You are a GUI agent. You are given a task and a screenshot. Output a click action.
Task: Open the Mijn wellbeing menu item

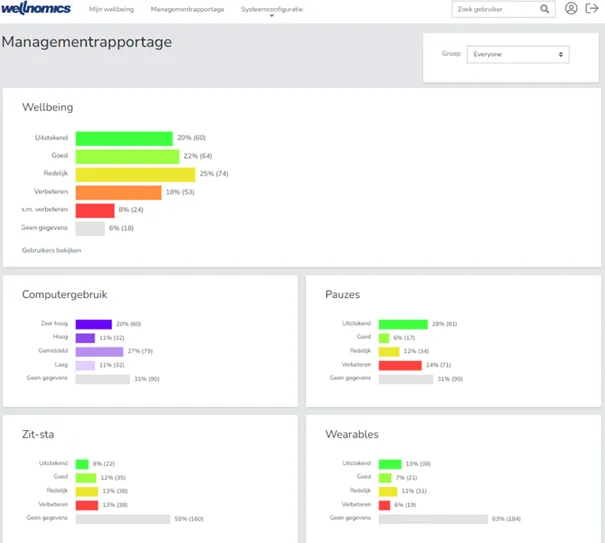(111, 9)
